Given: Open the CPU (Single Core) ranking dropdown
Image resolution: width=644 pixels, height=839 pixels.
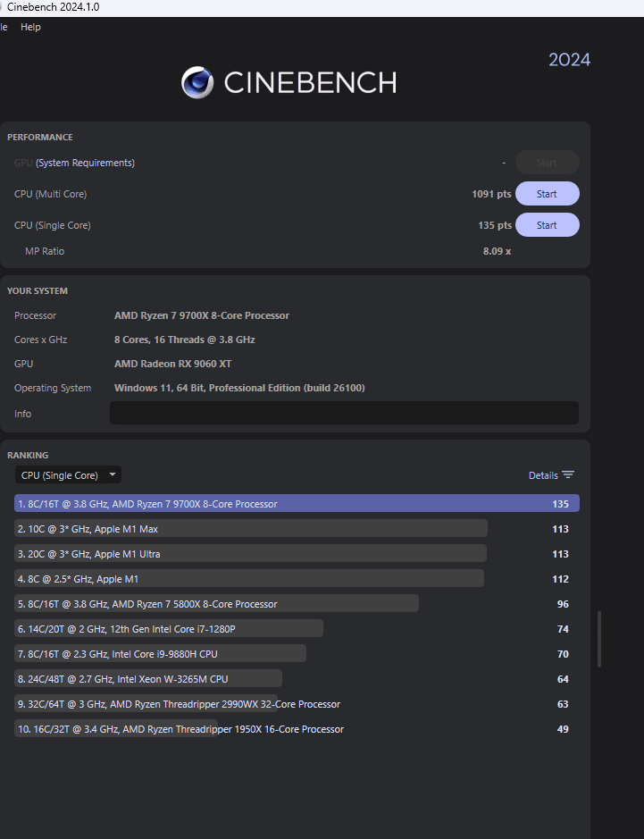Looking at the screenshot, I should click(68, 474).
